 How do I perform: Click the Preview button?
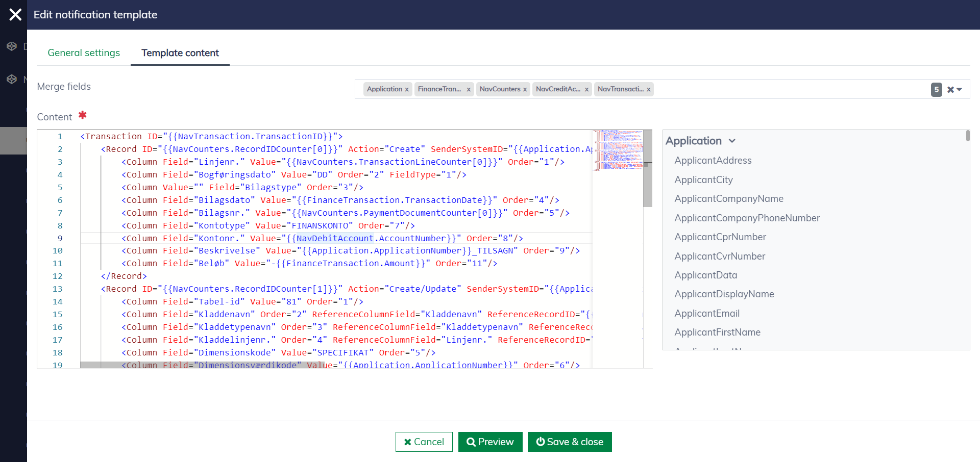click(x=490, y=442)
